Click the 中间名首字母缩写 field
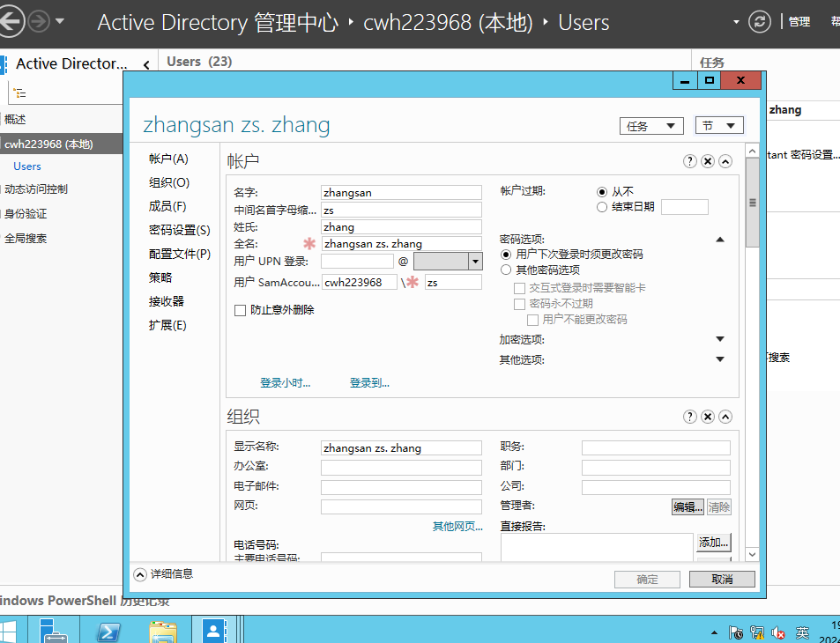This screenshot has height=643, width=840. tap(401, 210)
